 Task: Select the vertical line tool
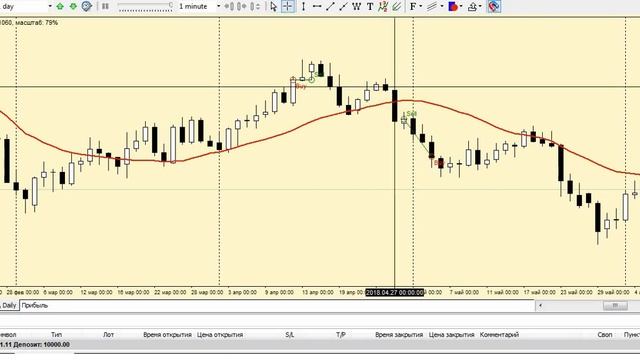[x=303, y=7]
